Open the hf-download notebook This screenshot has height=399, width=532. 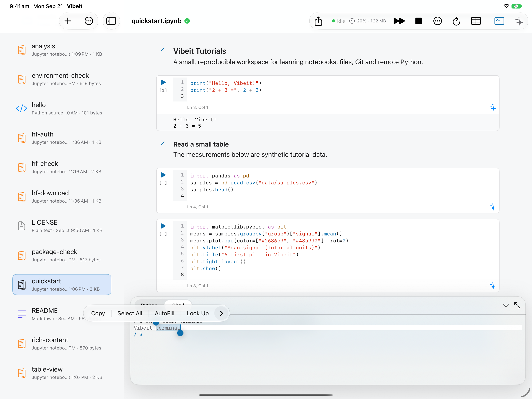point(62,196)
